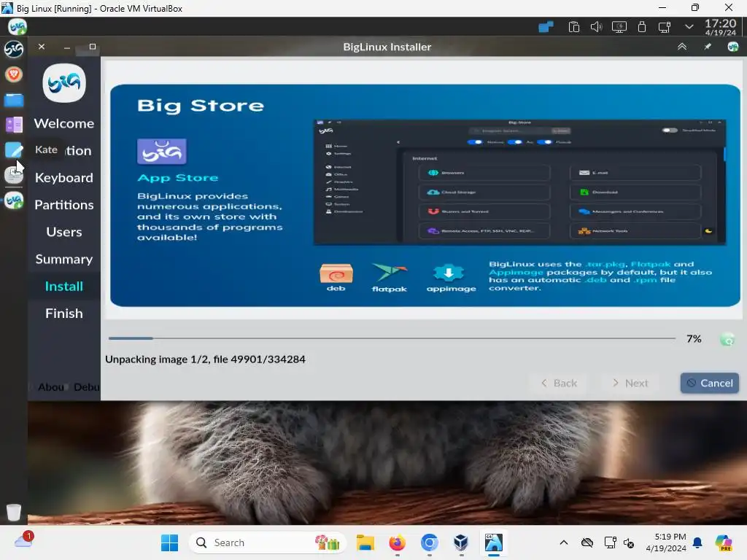
Task: Open the file manager folder in dock
Action: (x=14, y=100)
